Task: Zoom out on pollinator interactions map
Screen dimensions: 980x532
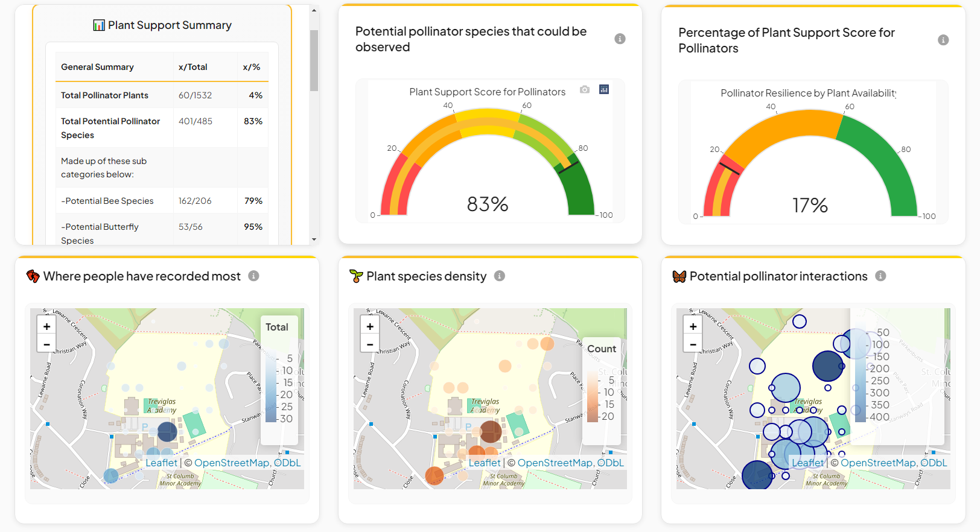Action: (x=693, y=344)
